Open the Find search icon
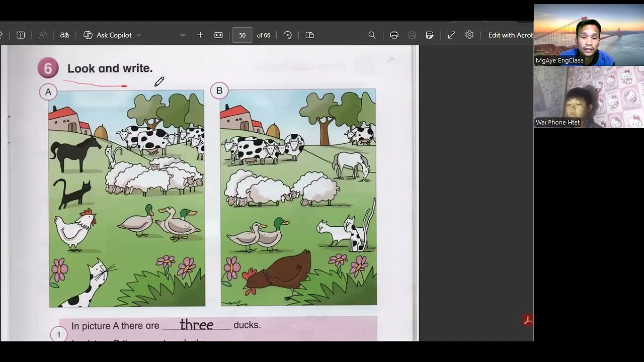 372,35
